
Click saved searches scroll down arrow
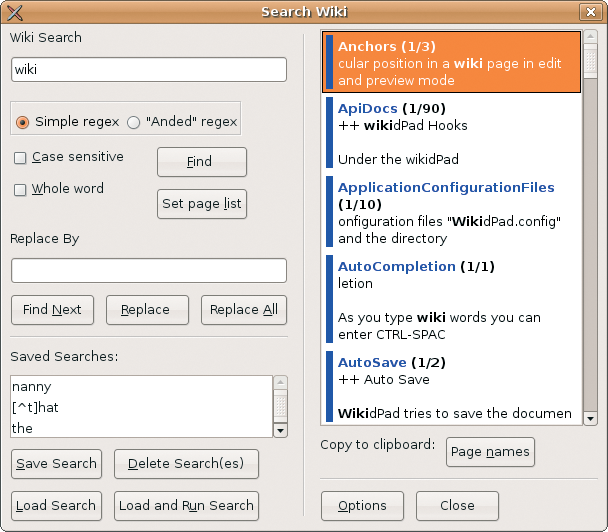[x=280, y=430]
